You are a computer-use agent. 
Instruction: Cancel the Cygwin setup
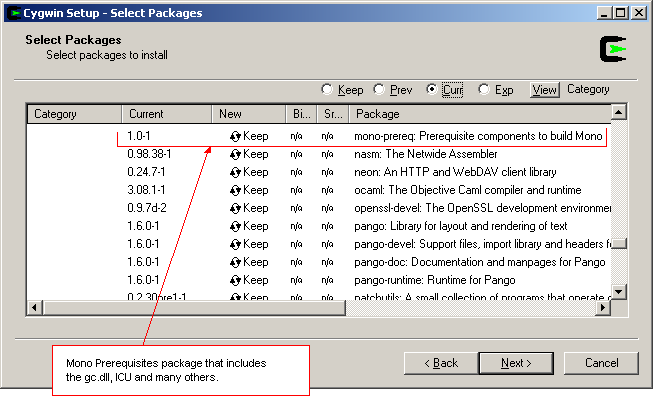pyautogui.click(x=601, y=363)
